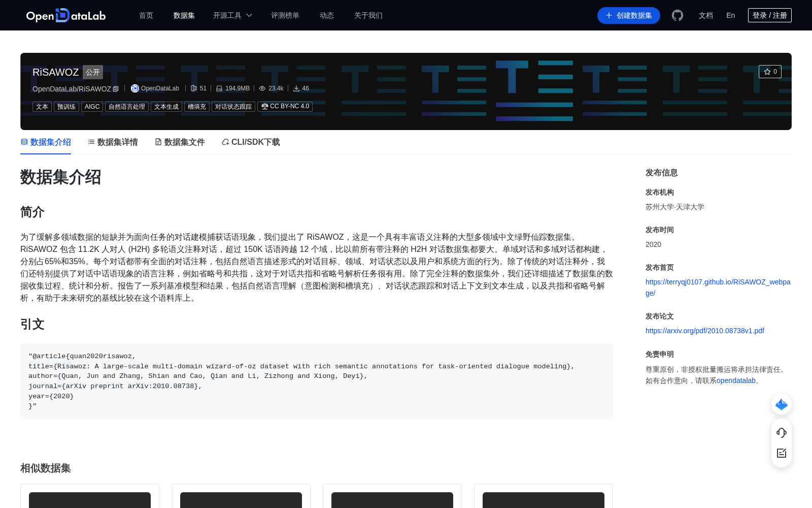Click the view count eye icon
Viewport: 812px width, 508px height.
[x=262, y=88]
